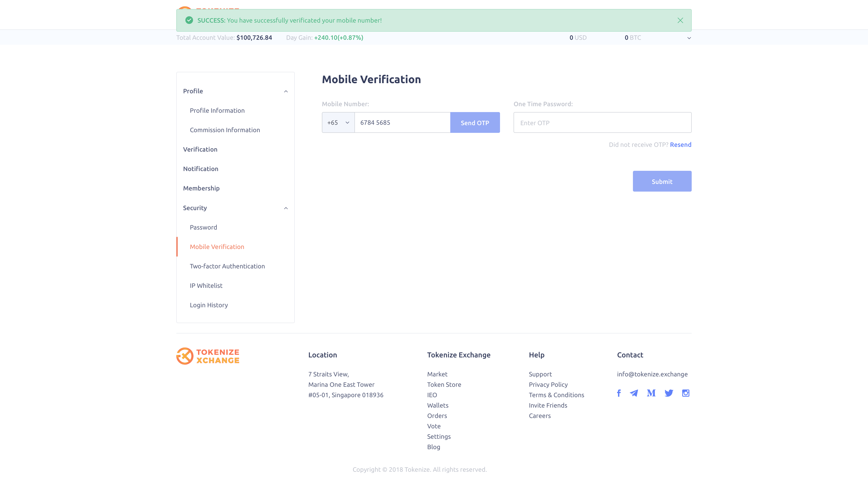Dismiss the success notification banner
This screenshot has height=488, width=868.
tap(680, 21)
